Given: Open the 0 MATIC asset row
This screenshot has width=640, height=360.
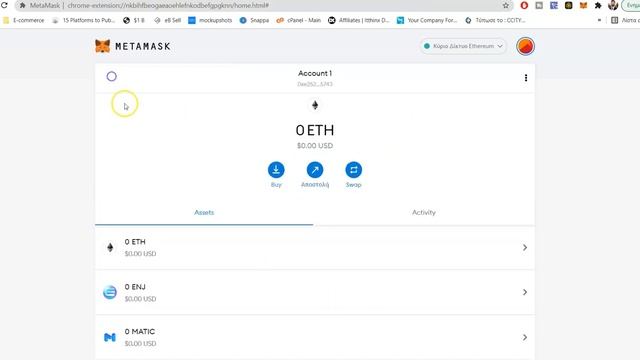Looking at the screenshot, I should pyautogui.click(x=315, y=337).
